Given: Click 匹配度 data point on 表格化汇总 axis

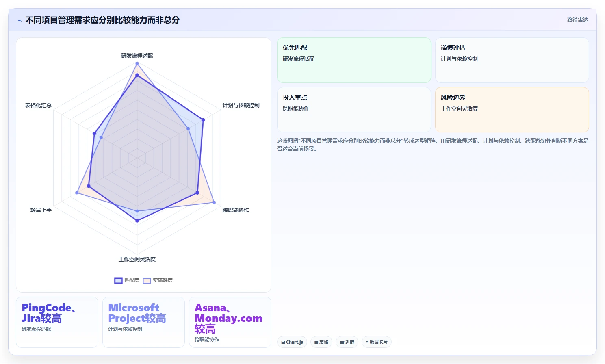Looking at the screenshot, I should click(94, 133).
